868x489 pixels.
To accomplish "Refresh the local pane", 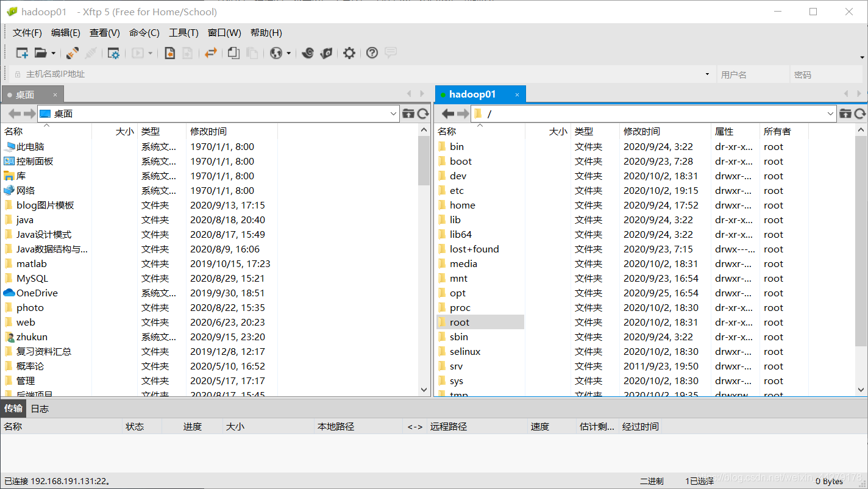I will tap(423, 113).
